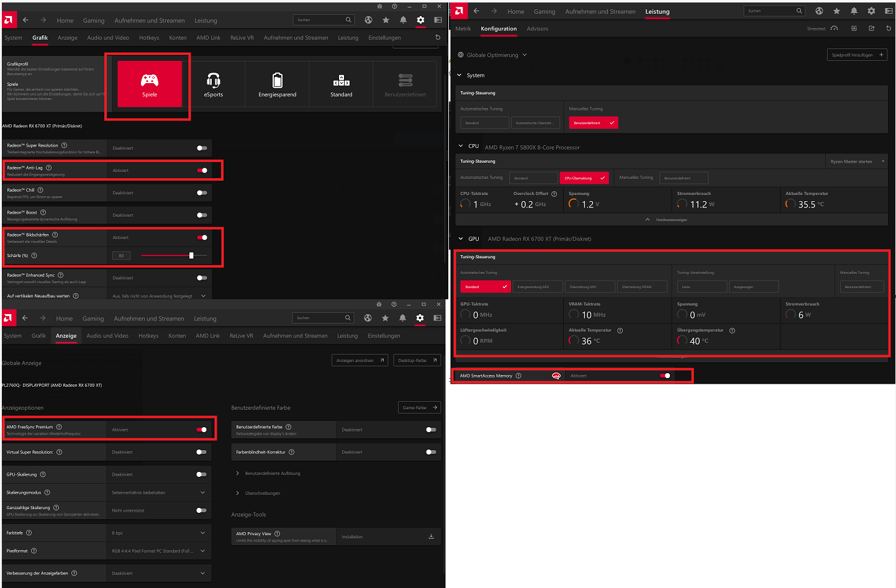896x588 pixels.
Task: Click the sidebar panel icon in the Anzeige window
Action: click(x=437, y=318)
